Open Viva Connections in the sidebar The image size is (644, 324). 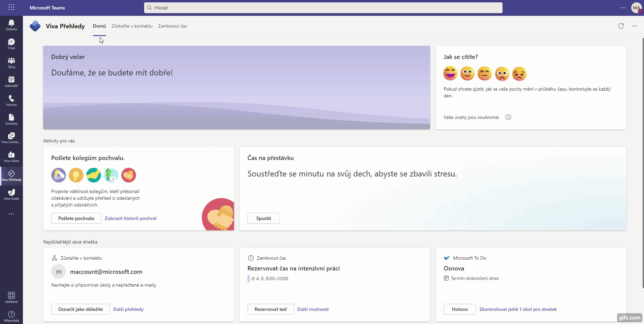(11, 138)
